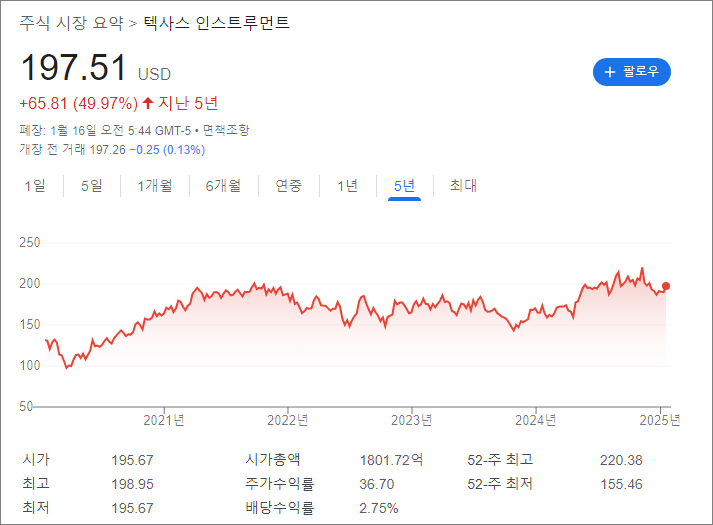Viewport: 713px width, 525px height.
Task: Click the 시가총액 value 1801.72억
Action: click(x=392, y=460)
